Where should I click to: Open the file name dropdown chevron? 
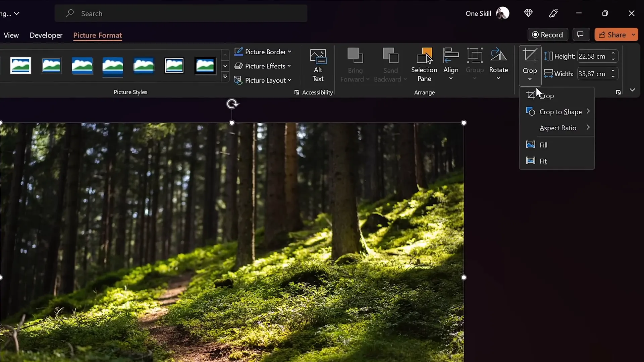[17, 13]
